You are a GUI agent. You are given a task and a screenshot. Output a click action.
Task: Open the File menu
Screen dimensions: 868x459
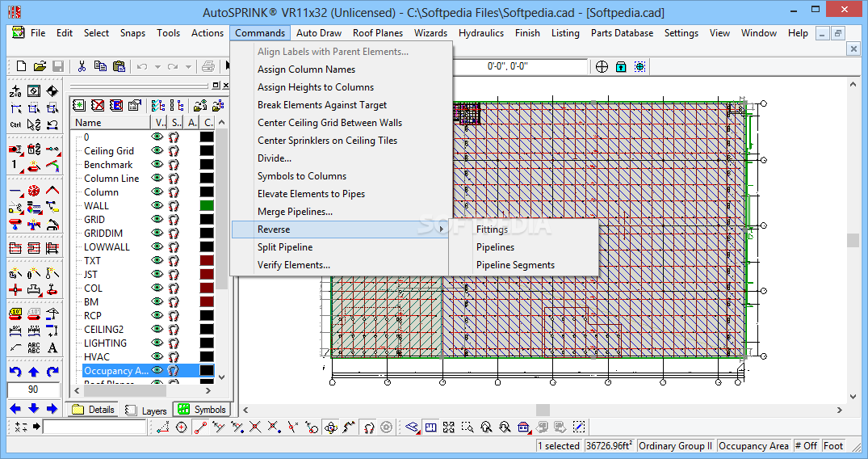point(38,32)
